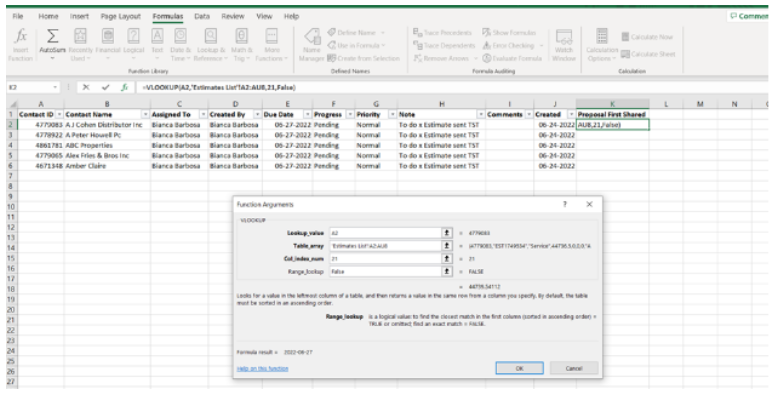The width and height of the screenshot is (776, 393).
Task: Switch to the Review tab
Action: pos(233,16)
